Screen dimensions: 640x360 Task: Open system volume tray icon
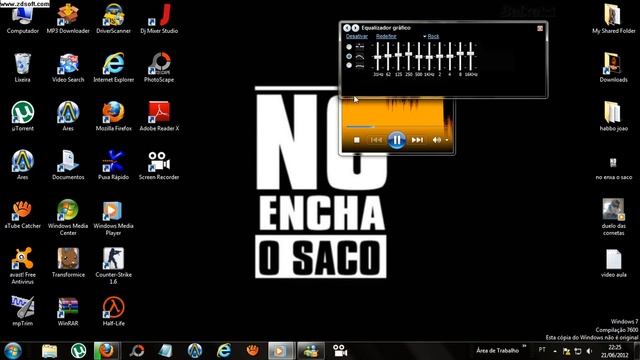point(589,351)
